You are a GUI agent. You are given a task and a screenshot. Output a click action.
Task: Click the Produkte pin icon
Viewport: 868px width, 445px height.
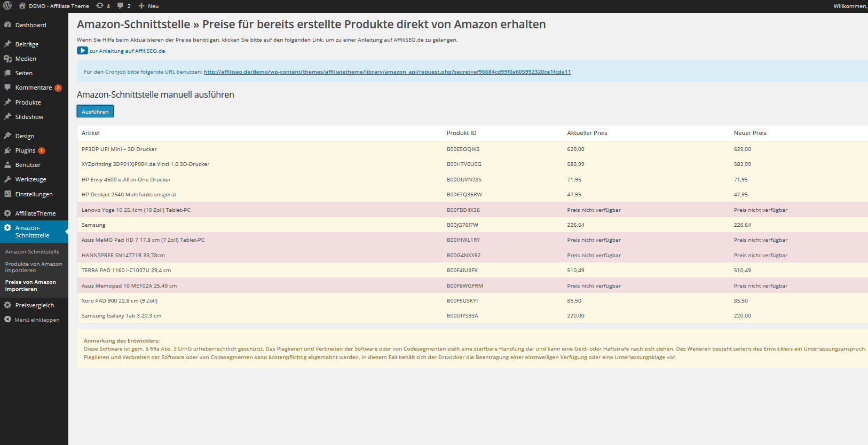(x=7, y=102)
